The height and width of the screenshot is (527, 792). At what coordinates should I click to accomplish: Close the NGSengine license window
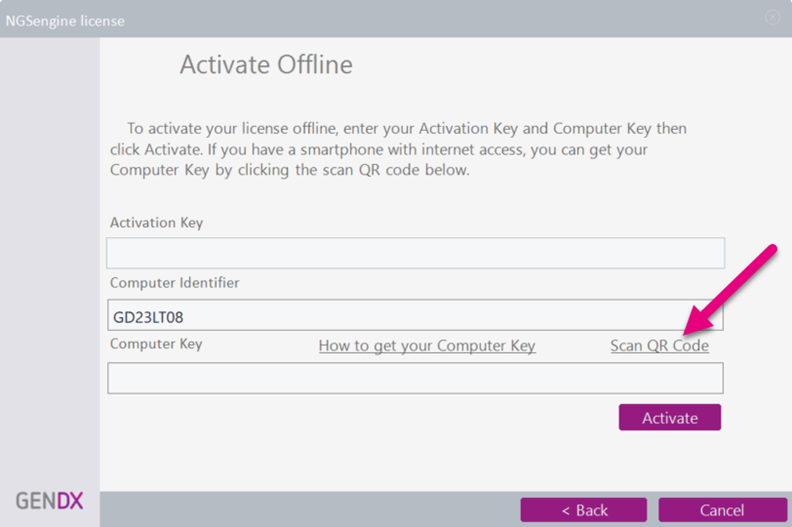click(x=772, y=18)
